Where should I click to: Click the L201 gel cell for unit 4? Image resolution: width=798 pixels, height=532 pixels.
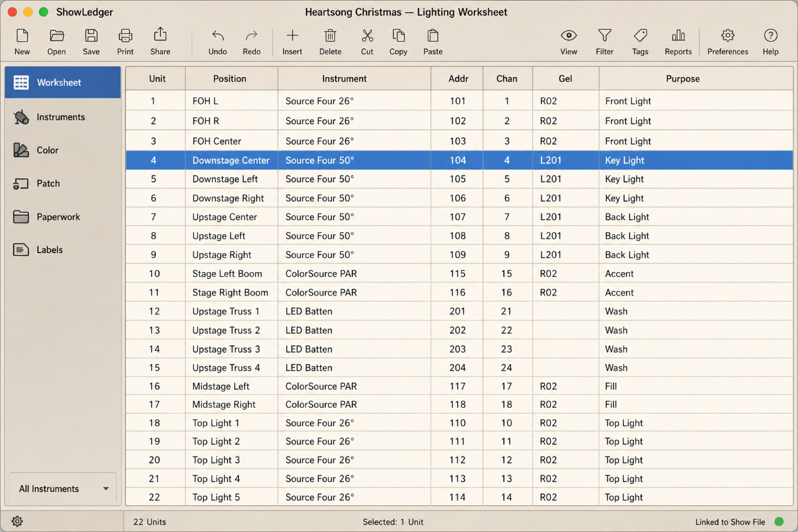point(566,160)
